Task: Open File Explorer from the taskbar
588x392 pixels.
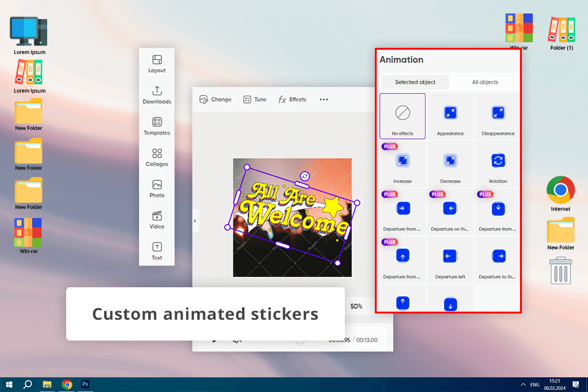Action: pyautogui.click(x=47, y=385)
